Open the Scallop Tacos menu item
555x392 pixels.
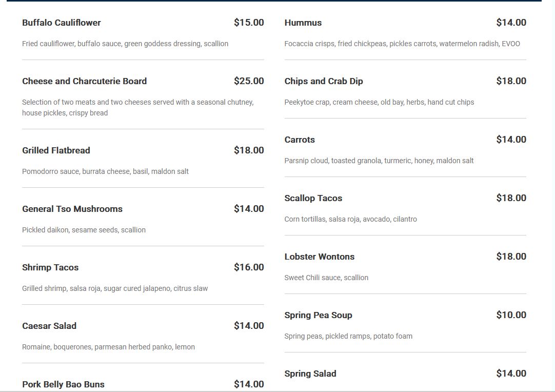coord(313,198)
